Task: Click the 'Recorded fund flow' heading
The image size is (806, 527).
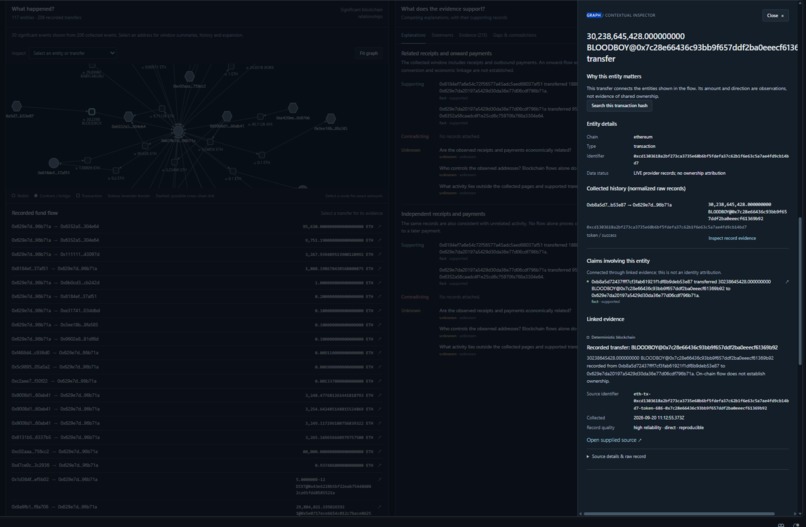Action: pos(34,212)
